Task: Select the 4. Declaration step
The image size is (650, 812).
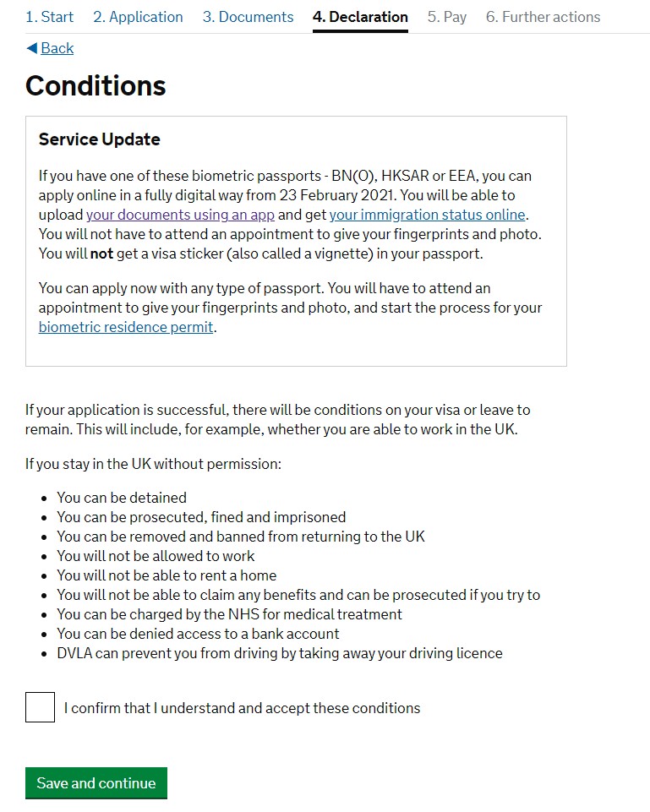Action: pyautogui.click(x=360, y=17)
